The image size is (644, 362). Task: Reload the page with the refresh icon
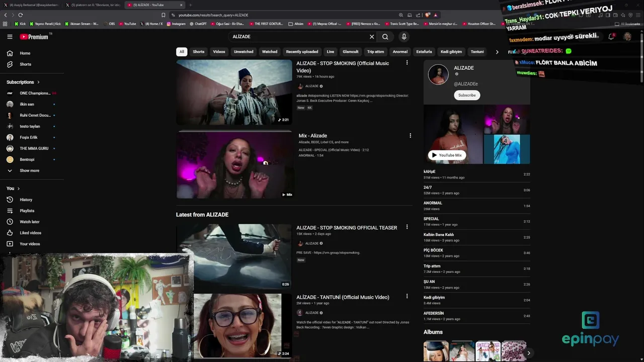coord(20,15)
